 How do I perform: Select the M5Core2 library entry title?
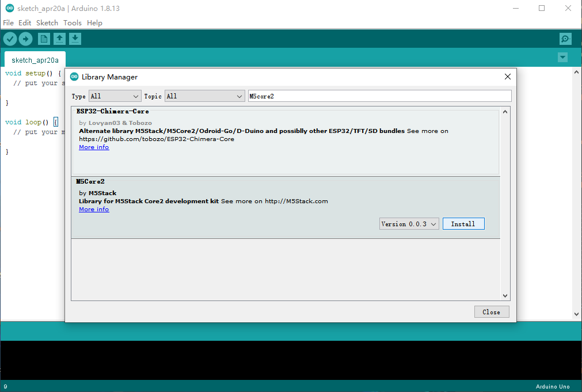(90, 181)
